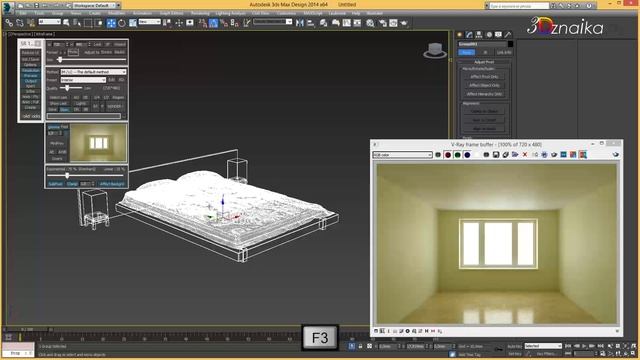Screen dimensions: 640x360
Task: Load image folder icon in V-Ray frame buffer
Action: point(515,155)
